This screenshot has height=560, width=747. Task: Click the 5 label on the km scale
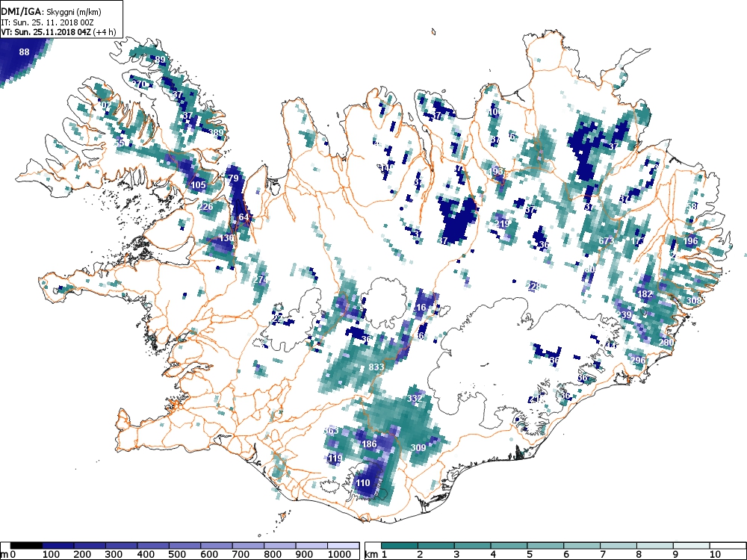[x=530, y=554]
